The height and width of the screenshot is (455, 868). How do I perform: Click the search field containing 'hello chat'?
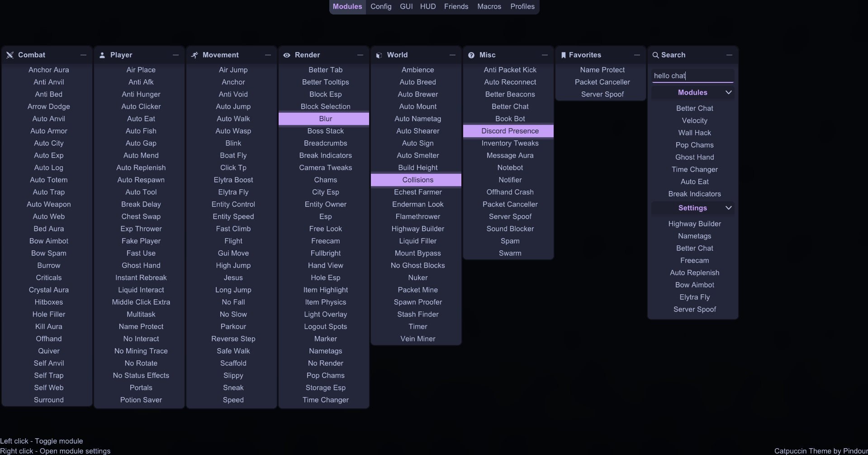(x=692, y=76)
